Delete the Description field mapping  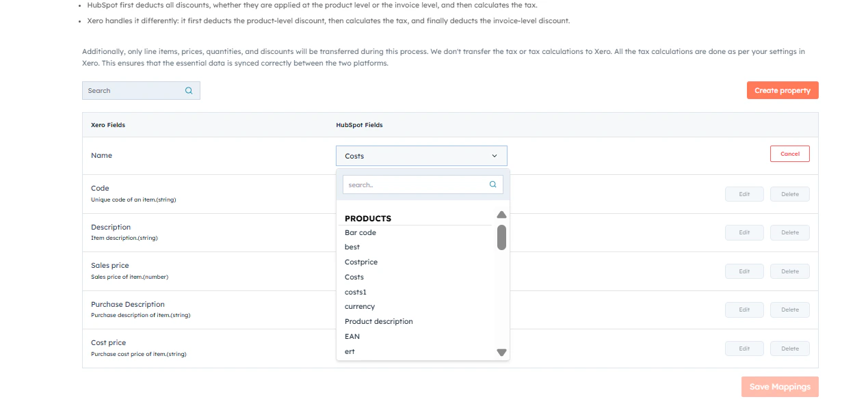(x=790, y=232)
